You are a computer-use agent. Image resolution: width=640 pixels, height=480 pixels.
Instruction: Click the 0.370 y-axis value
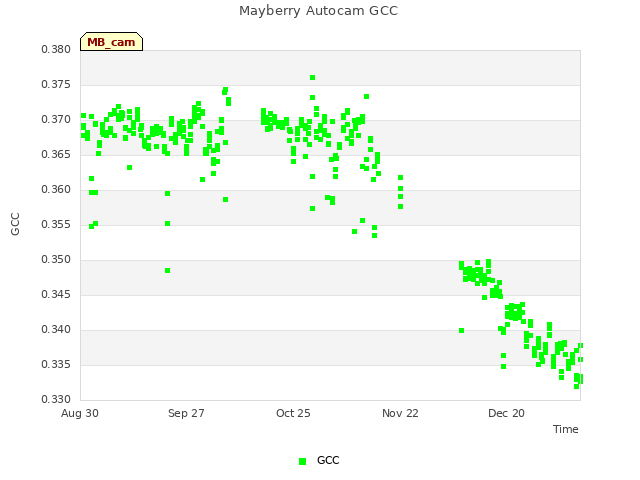(x=56, y=120)
